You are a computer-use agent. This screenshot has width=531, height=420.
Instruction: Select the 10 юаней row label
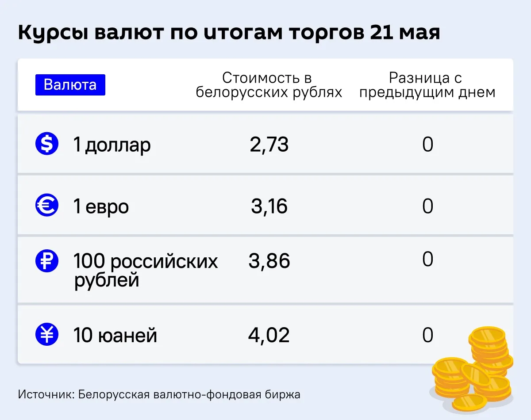(115, 336)
